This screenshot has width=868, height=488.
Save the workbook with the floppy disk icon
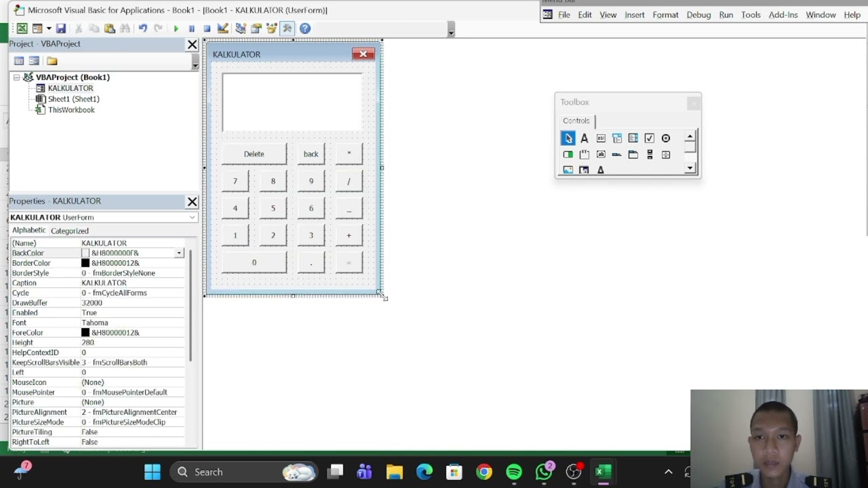[x=61, y=28]
